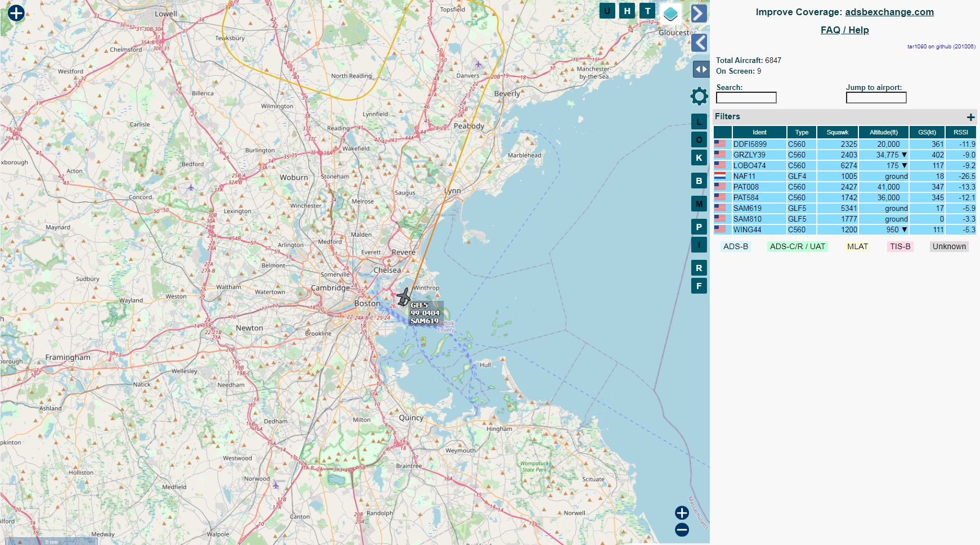Viewport: 980px width, 545px height.
Task: Select the PAT584 aircraft row
Action: pyautogui.click(x=844, y=197)
